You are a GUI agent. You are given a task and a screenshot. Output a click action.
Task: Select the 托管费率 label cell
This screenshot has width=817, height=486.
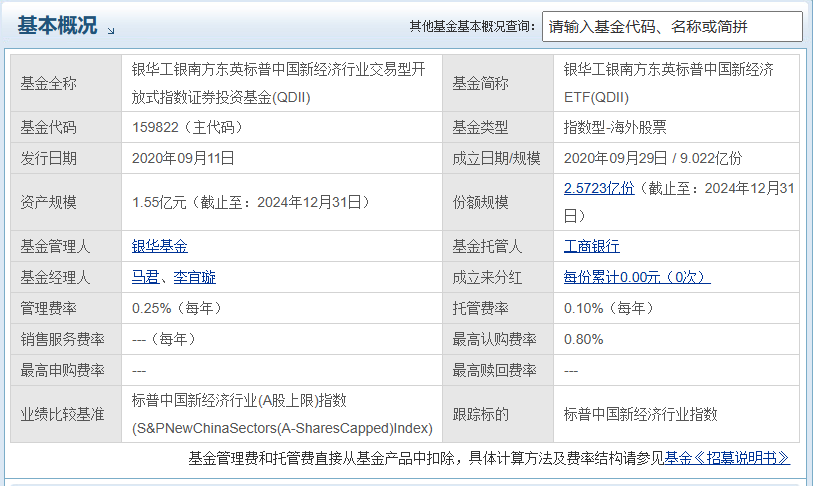pyautogui.click(x=498, y=308)
